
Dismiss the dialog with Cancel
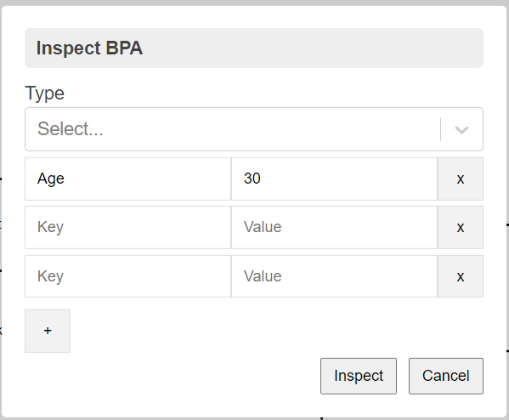tap(446, 376)
